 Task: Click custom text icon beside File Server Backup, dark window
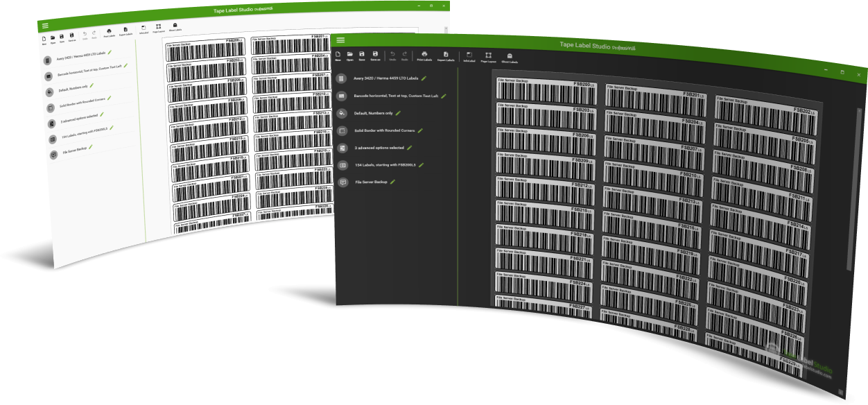342,182
